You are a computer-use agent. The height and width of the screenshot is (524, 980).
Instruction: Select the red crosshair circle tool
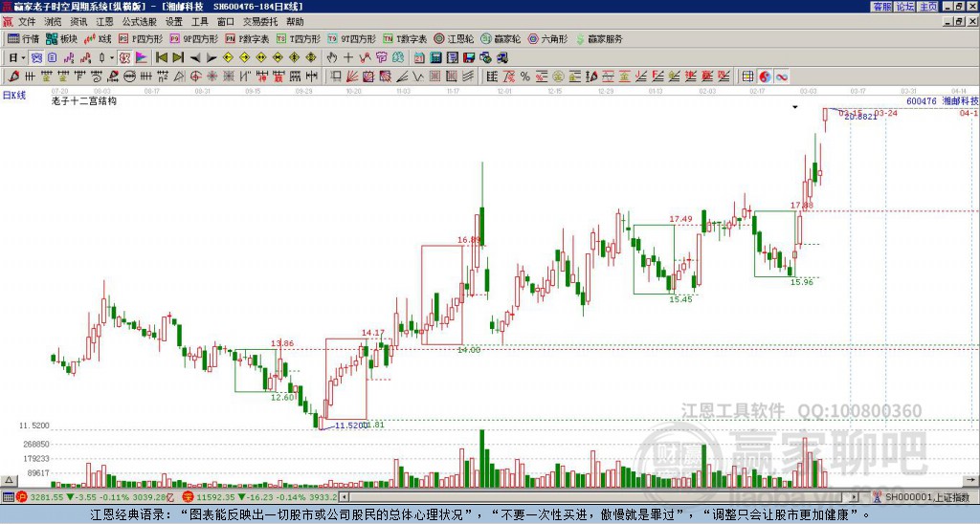[x=195, y=76]
